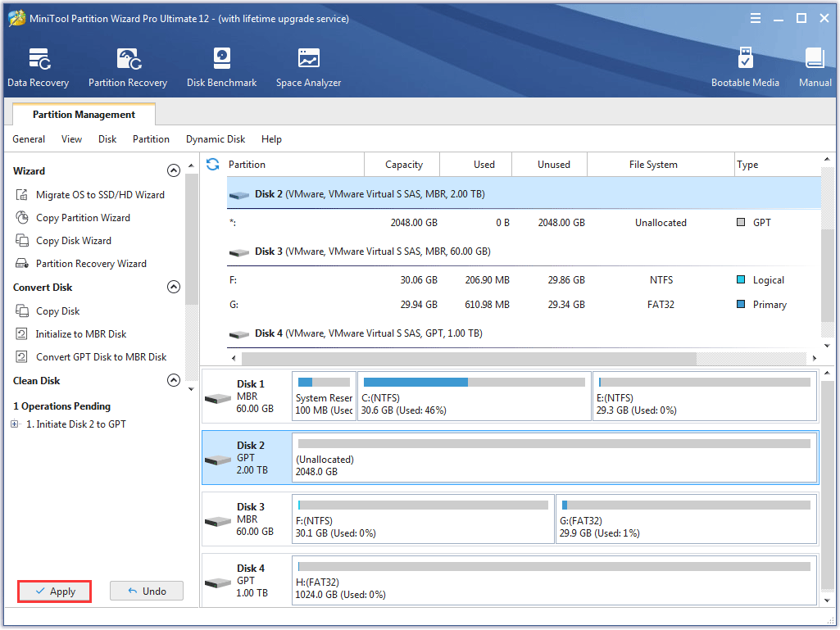Open the Dynamic Disk menu
Screen dimensions: 840x630
click(216, 139)
